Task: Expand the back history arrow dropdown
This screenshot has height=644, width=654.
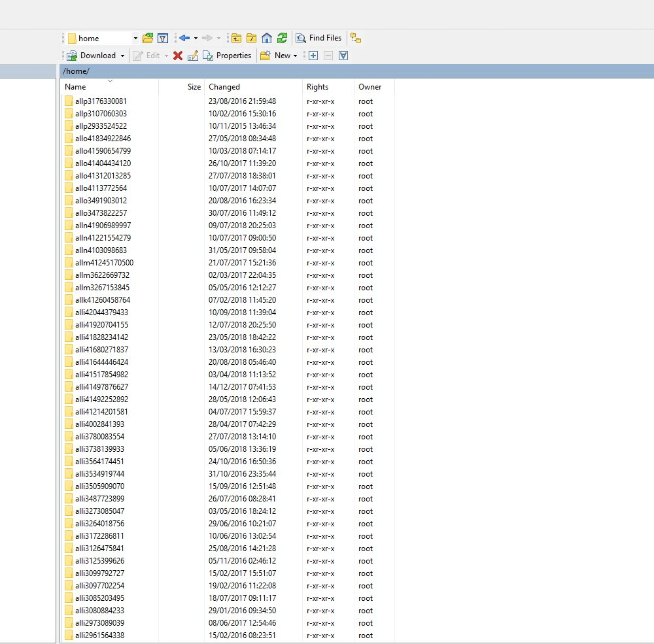Action: click(196, 39)
